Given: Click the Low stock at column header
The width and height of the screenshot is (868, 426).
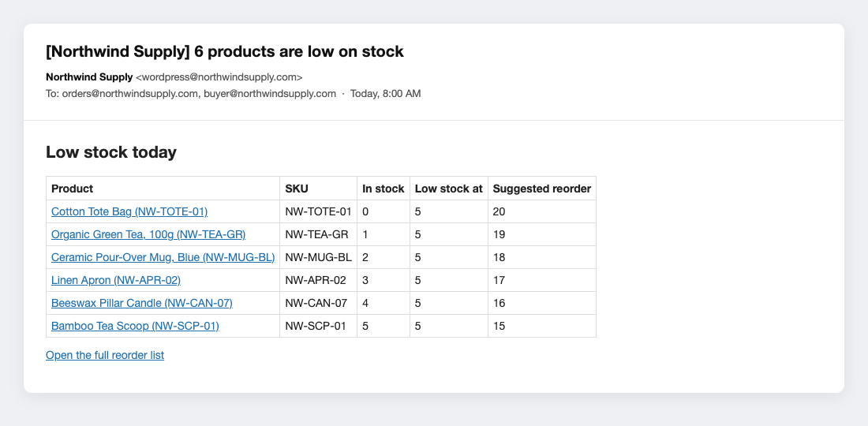Looking at the screenshot, I should click(448, 189).
